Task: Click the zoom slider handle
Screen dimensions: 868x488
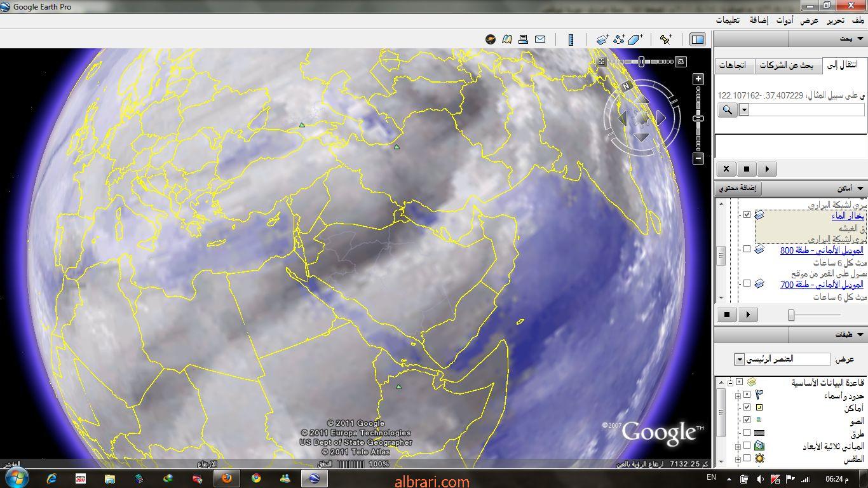Action: [x=698, y=118]
